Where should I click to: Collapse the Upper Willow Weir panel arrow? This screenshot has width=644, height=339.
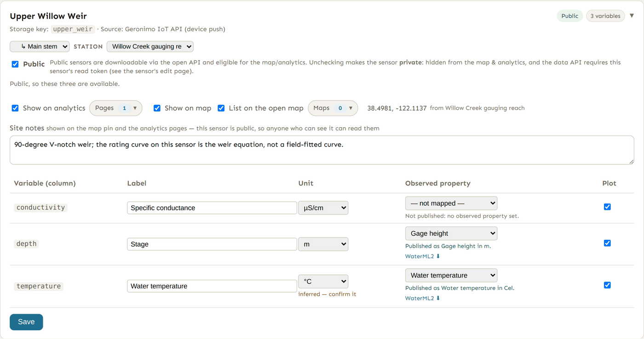[x=632, y=16]
